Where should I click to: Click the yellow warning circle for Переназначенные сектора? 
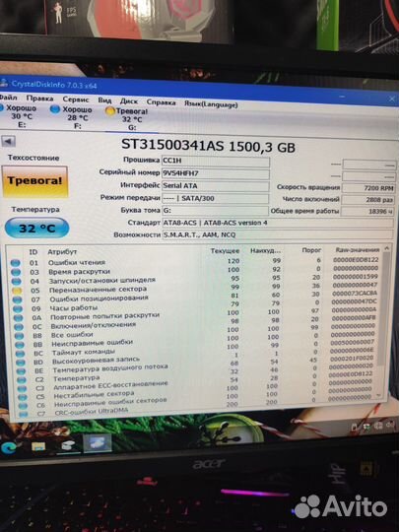[17, 291]
